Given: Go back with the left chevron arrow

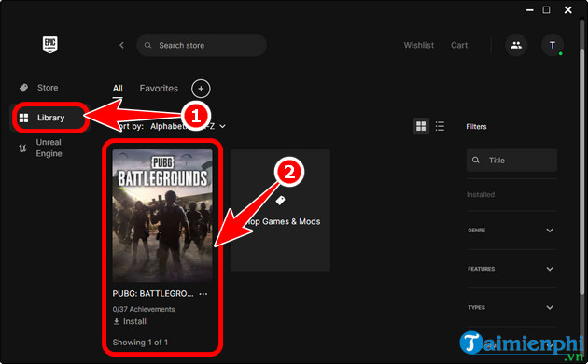Looking at the screenshot, I should point(121,45).
